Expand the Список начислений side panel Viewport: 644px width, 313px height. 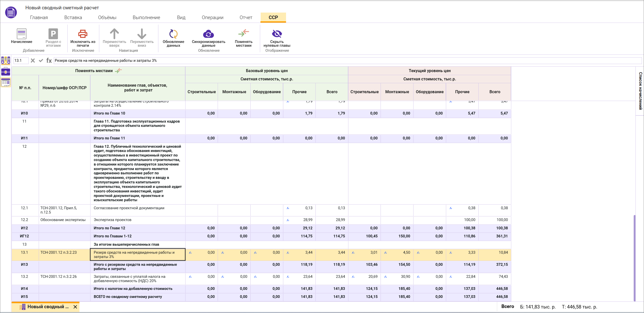pos(640,91)
